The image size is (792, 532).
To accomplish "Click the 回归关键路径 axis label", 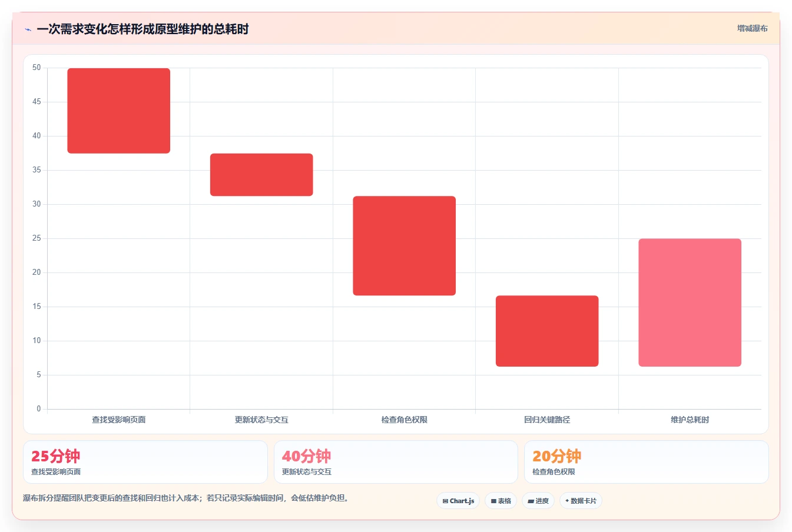I will (x=547, y=420).
